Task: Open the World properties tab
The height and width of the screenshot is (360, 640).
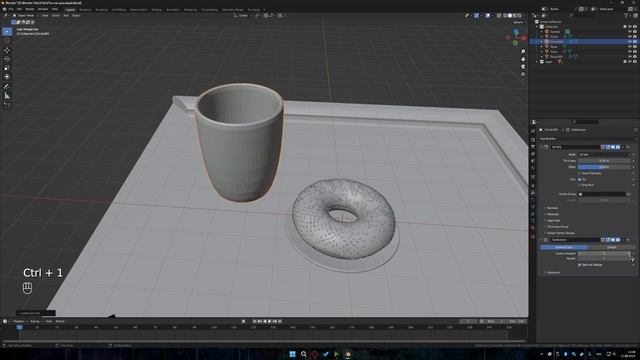Action: tap(533, 169)
